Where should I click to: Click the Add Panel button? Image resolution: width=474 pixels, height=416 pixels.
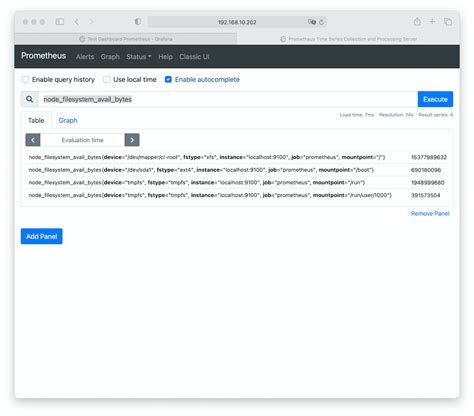point(42,236)
